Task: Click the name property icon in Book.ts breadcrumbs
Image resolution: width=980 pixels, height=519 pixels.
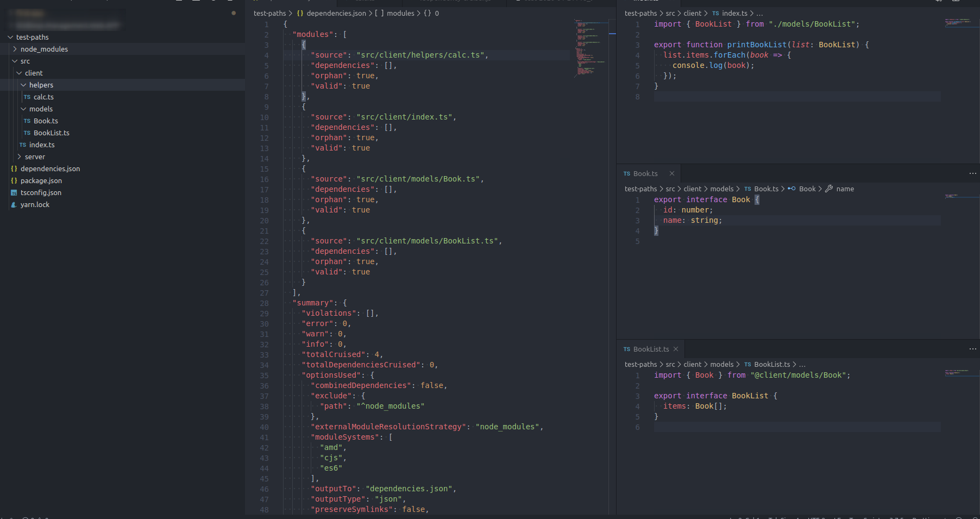Action: 828,189
